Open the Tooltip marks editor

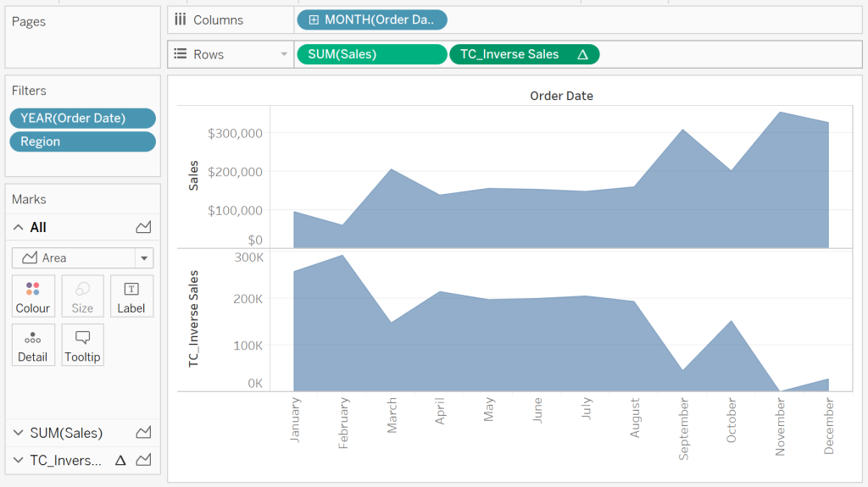tap(82, 345)
